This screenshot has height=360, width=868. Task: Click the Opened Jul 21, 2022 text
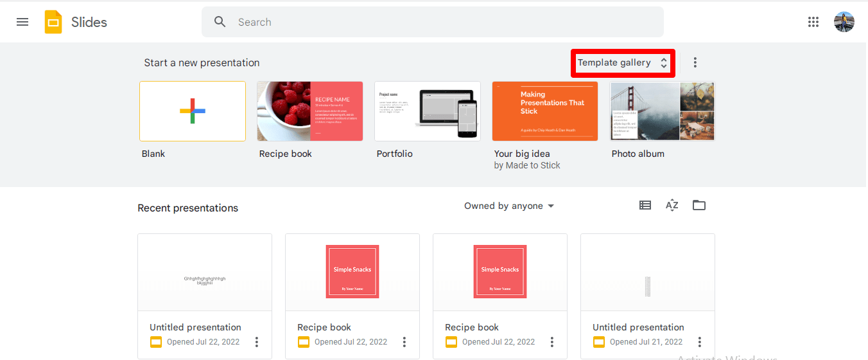pyautogui.click(x=646, y=342)
